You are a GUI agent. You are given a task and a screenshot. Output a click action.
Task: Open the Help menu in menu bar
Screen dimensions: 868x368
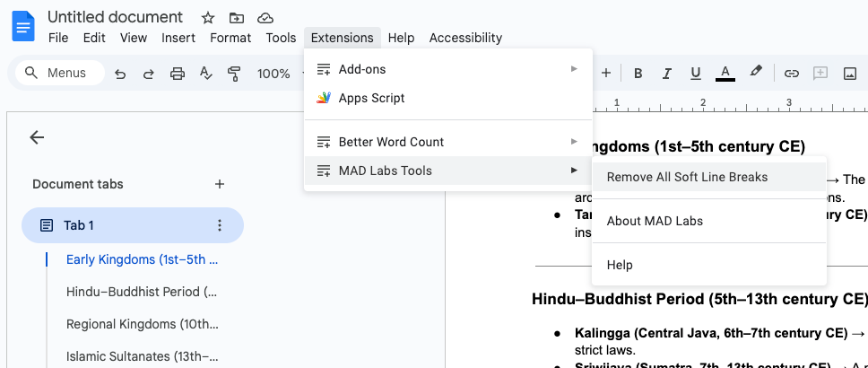click(401, 38)
